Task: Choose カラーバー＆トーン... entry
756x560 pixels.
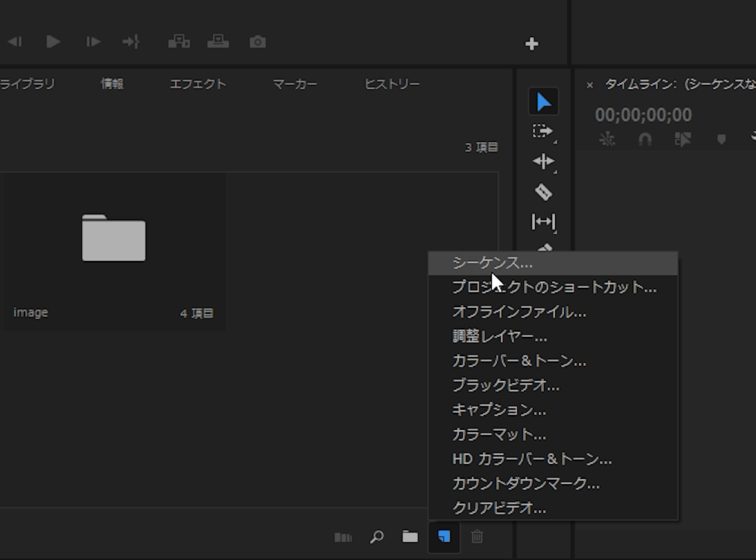Action: tap(553, 361)
